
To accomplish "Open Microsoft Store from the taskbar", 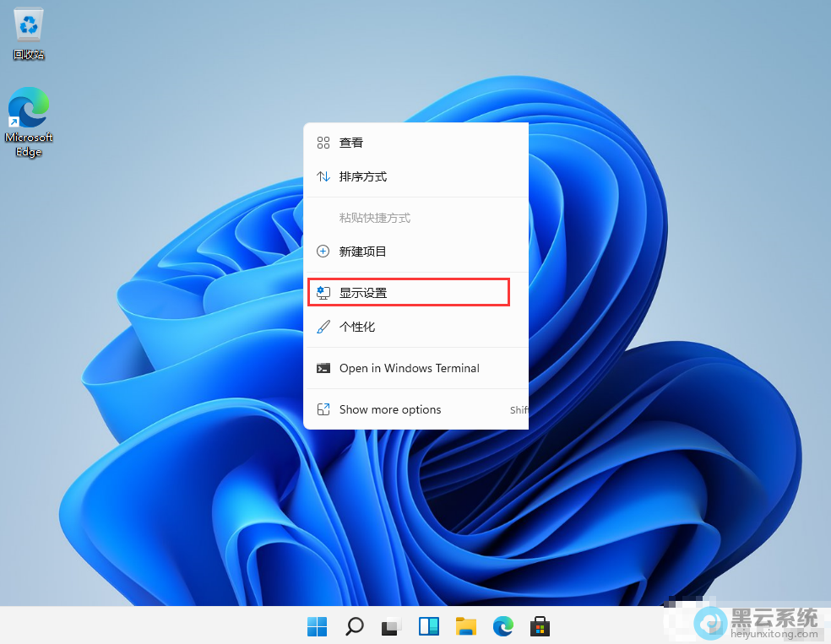I will pyautogui.click(x=540, y=626).
